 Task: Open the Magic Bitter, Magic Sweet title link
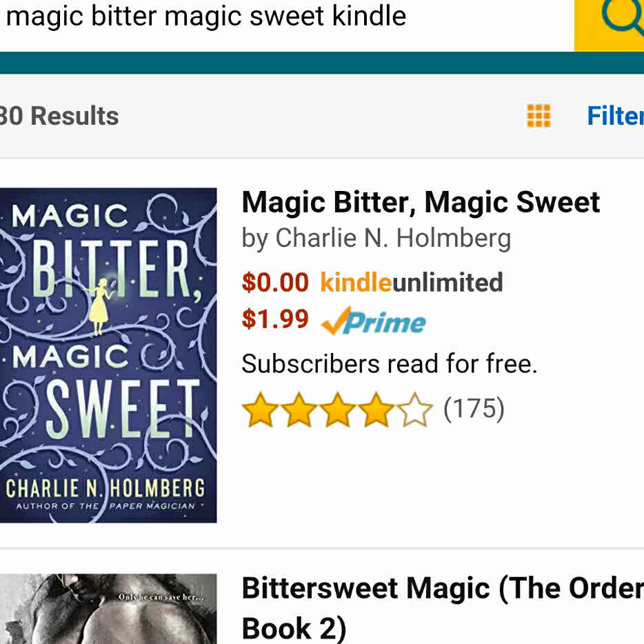tap(421, 203)
